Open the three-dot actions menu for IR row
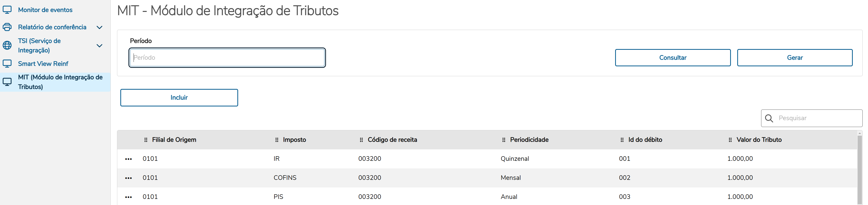The height and width of the screenshot is (205, 868). [128, 159]
